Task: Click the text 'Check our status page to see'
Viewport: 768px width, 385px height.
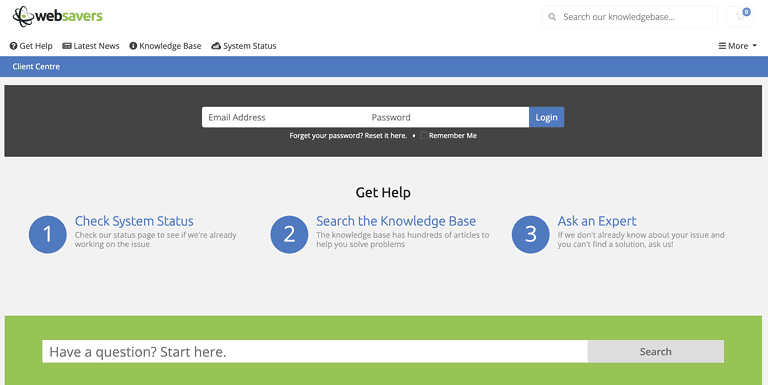Action: (124, 235)
